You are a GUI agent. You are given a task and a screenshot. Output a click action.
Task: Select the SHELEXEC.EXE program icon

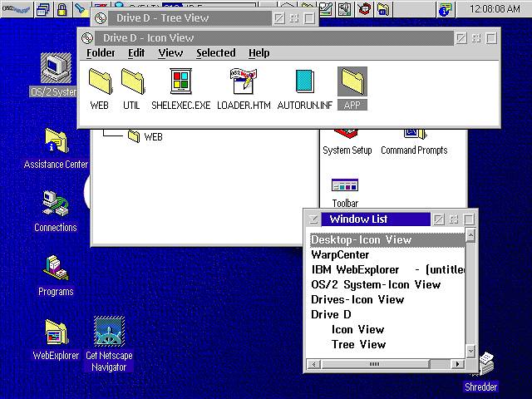[x=180, y=82]
